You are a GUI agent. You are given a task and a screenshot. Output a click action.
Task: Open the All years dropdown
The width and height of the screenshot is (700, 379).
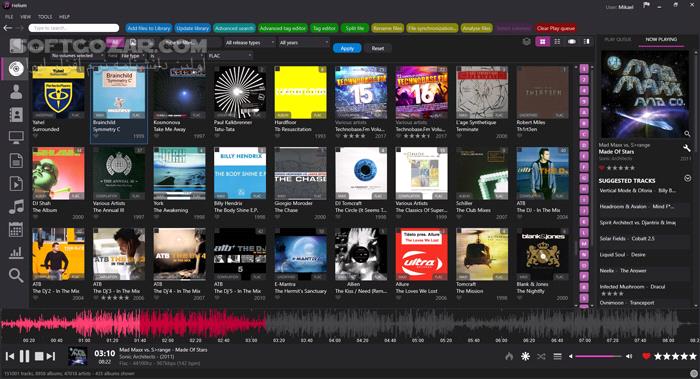click(x=303, y=43)
